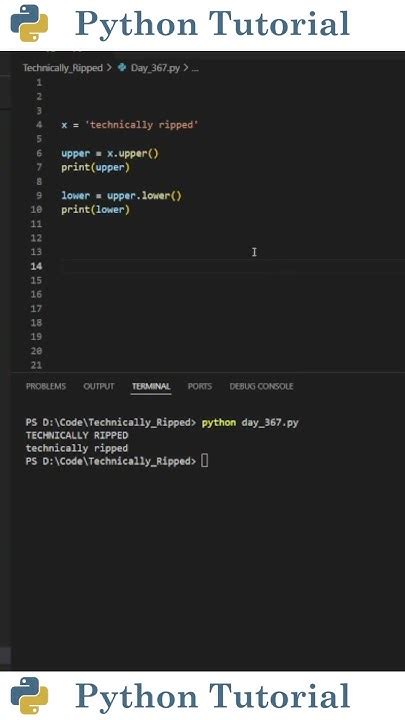Screen dimensions: 405x720
Task: Open the PROBLEMS panel tab
Action: point(45,386)
